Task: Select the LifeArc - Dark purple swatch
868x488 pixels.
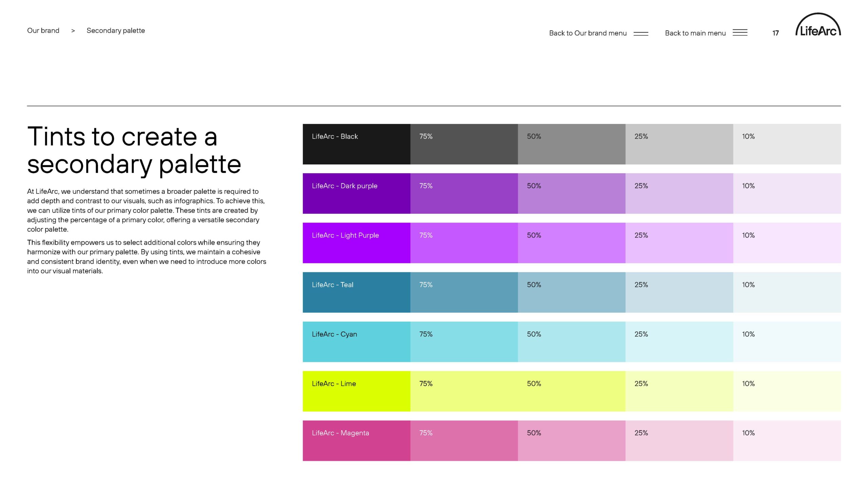Action: point(356,194)
